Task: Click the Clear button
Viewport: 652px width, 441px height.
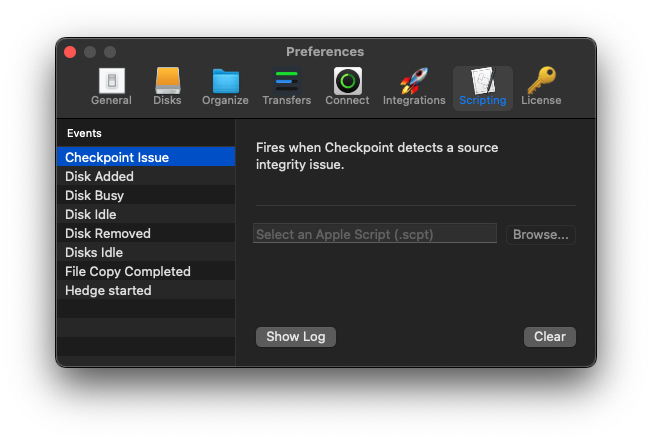Action: pyautogui.click(x=550, y=336)
